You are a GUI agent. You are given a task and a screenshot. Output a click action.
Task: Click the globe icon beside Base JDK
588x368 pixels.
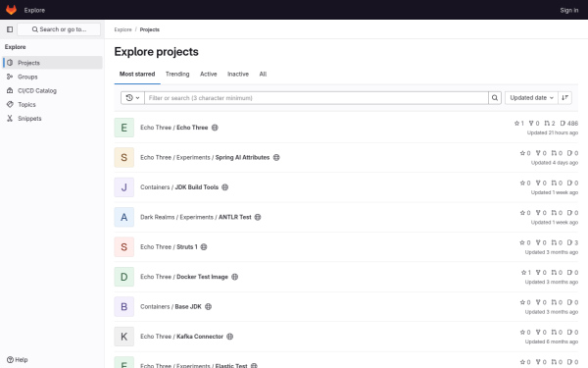coord(208,307)
